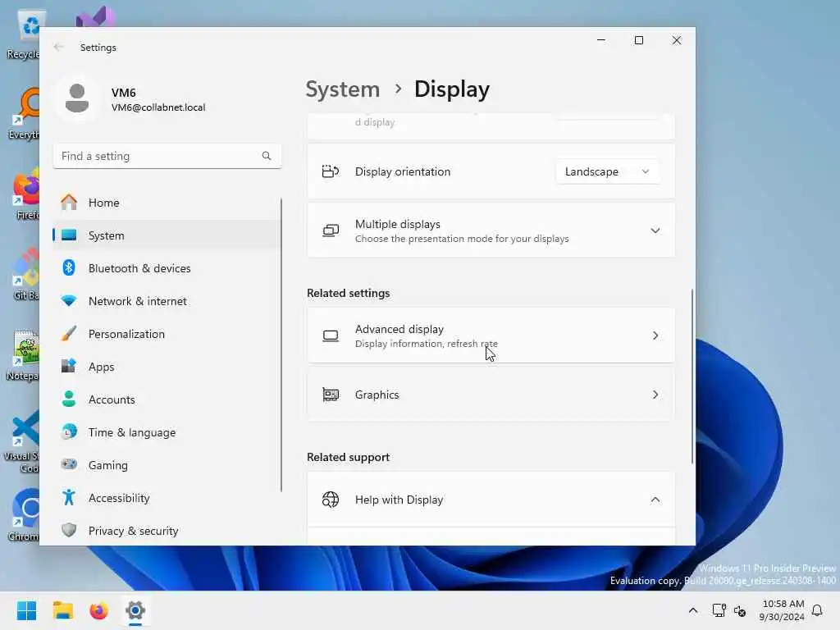840x630 pixels.
Task: Click the search magnifier icon
Action: (267, 156)
